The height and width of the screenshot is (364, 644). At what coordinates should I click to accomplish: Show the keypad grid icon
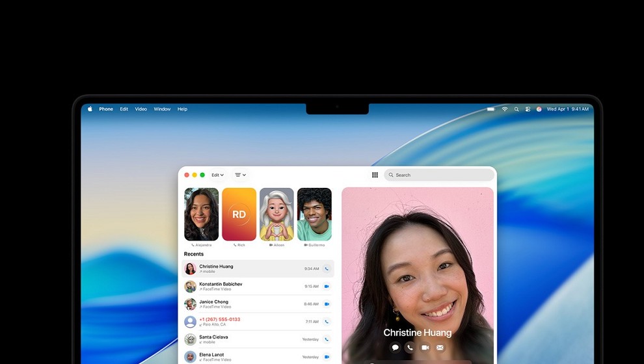coord(375,175)
